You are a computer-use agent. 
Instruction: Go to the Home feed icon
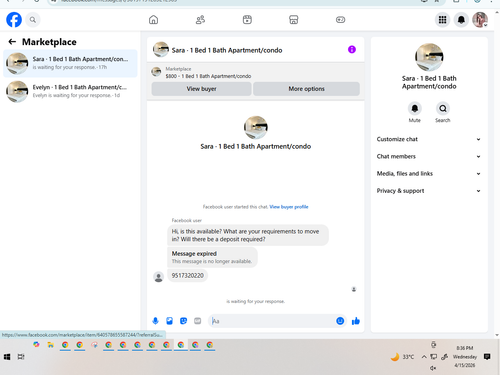(x=153, y=20)
